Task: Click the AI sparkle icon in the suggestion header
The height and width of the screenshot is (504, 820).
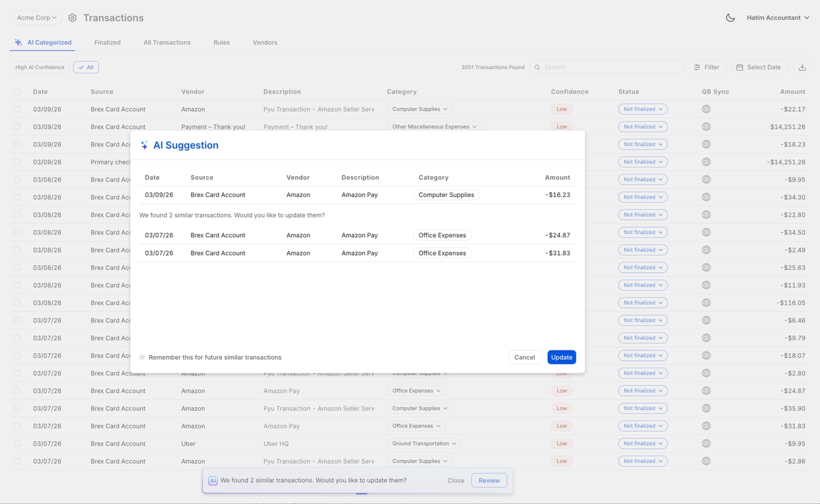Action: (144, 145)
